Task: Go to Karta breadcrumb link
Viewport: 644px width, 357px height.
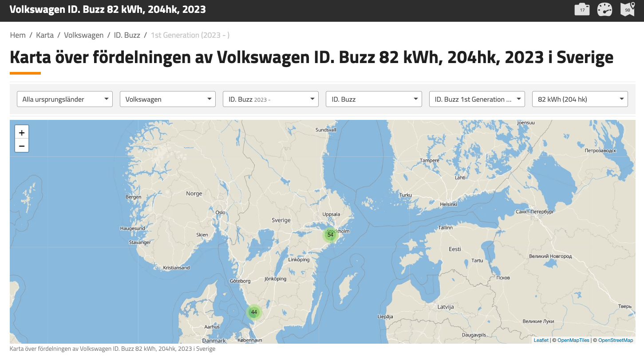Action: [45, 35]
